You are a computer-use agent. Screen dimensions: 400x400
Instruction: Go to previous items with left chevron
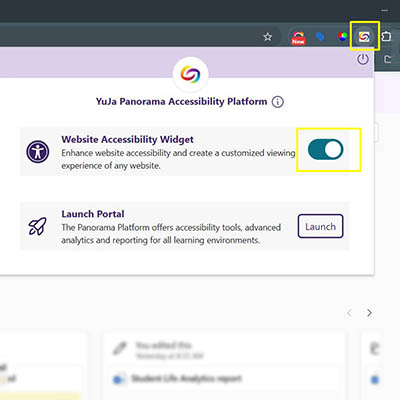point(349,313)
